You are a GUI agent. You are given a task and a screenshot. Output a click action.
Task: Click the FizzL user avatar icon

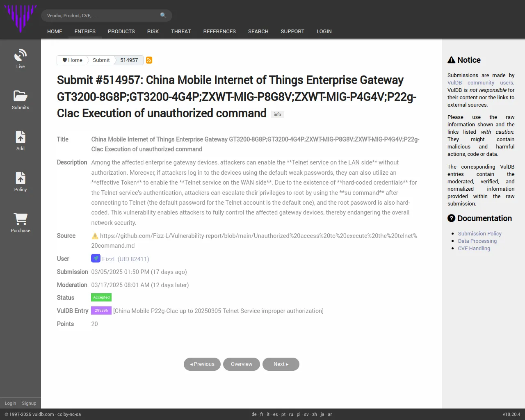pyautogui.click(x=96, y=258)
